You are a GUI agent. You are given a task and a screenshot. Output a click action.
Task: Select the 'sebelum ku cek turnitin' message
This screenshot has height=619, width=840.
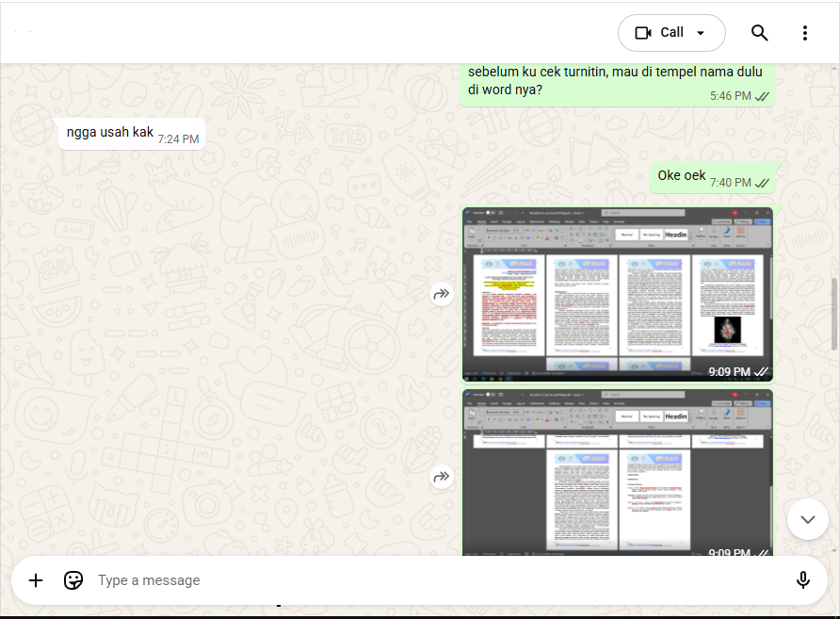click(617, 84)
